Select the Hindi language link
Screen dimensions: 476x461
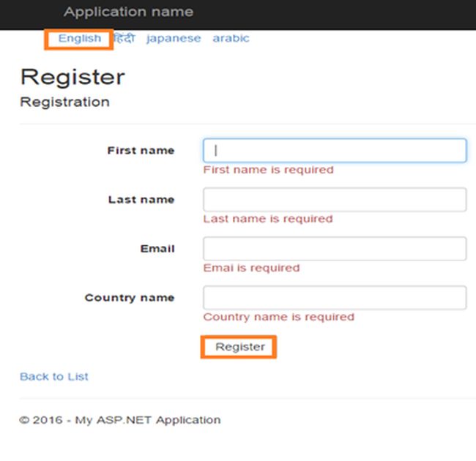click(124, 38)
